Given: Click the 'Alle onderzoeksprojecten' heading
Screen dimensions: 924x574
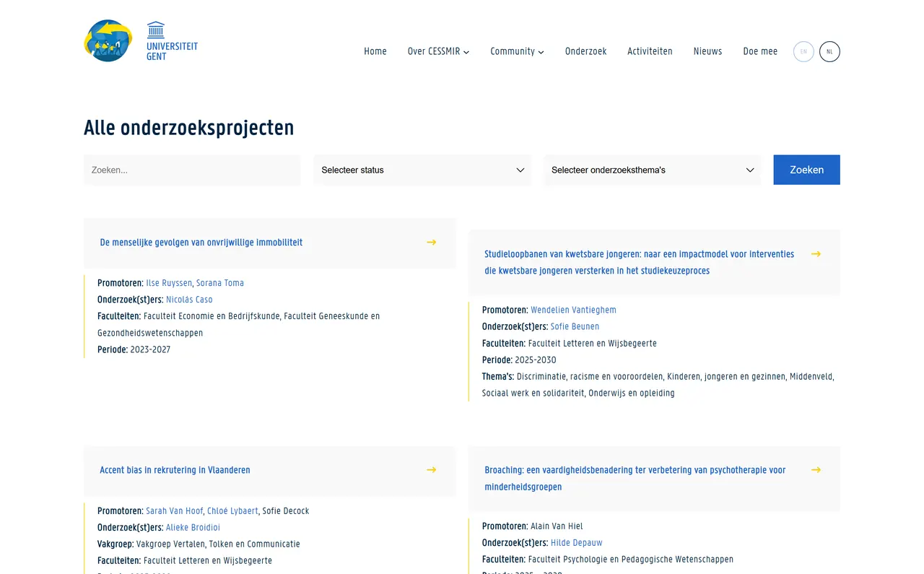Looking at the screenshot, I should 189,128.
